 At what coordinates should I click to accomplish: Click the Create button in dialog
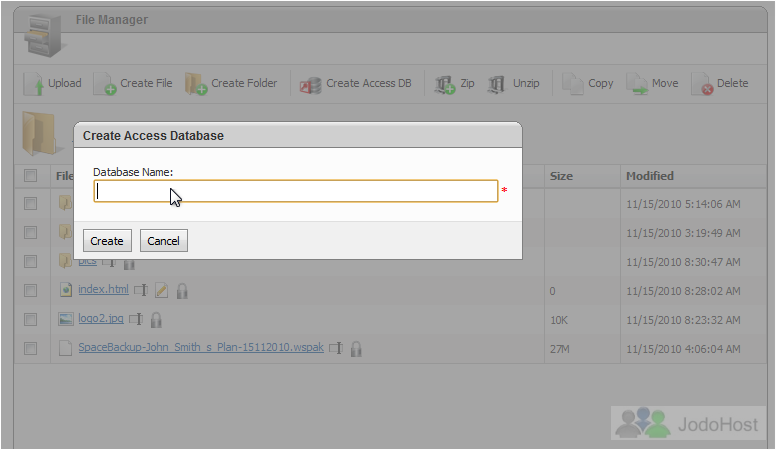(x=107, y=241)
